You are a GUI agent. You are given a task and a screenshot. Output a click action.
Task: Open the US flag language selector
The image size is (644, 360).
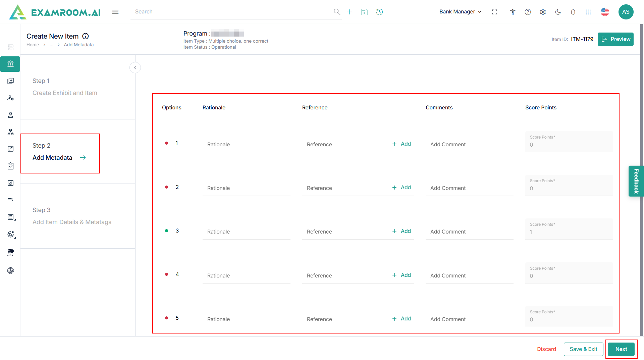pyautogui.click(x=605, y=12)
